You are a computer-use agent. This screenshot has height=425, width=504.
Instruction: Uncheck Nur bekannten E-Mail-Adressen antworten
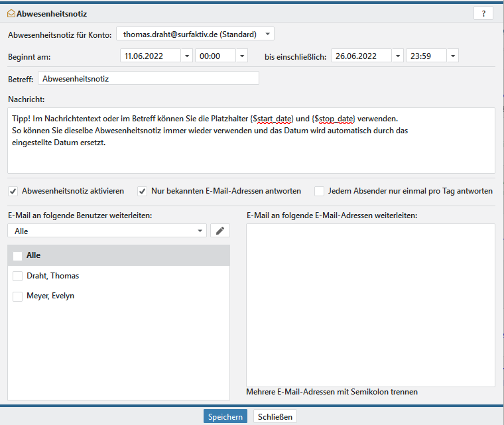click(x=142, y=191)
